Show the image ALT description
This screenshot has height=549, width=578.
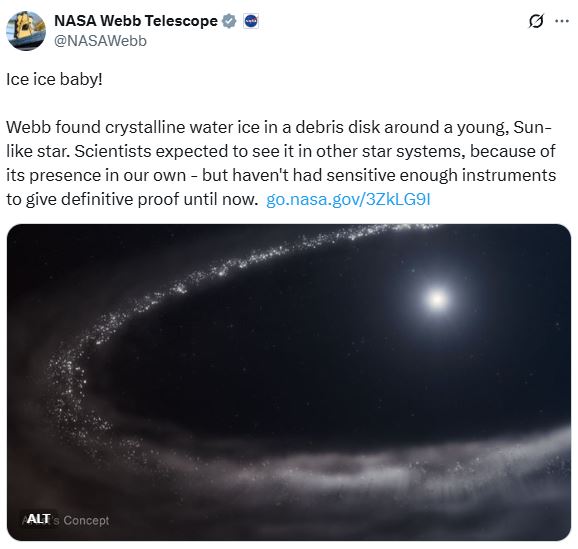38,519
